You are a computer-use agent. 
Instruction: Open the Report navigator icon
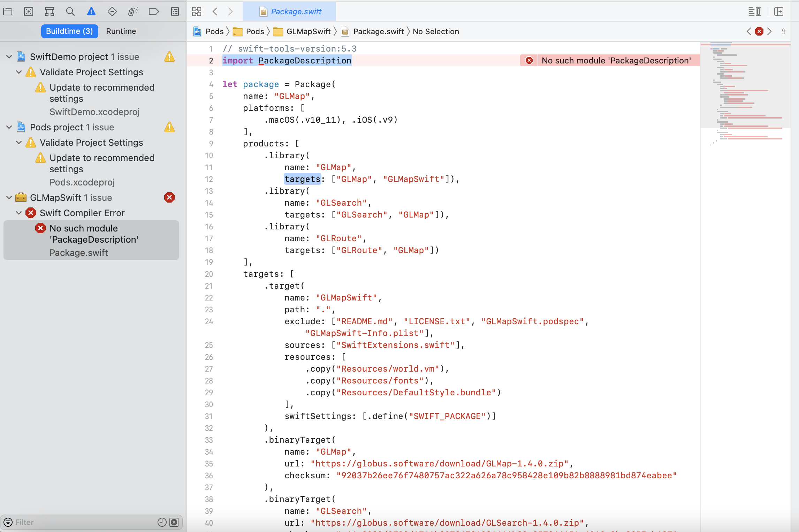point(175,12)
